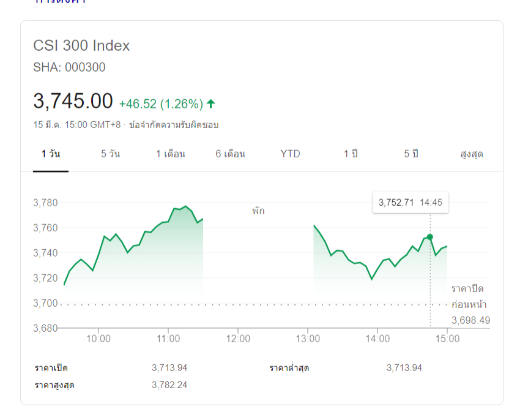
Task: Click the +46.52 (1.26%) change value
Action: coord(161,103)
